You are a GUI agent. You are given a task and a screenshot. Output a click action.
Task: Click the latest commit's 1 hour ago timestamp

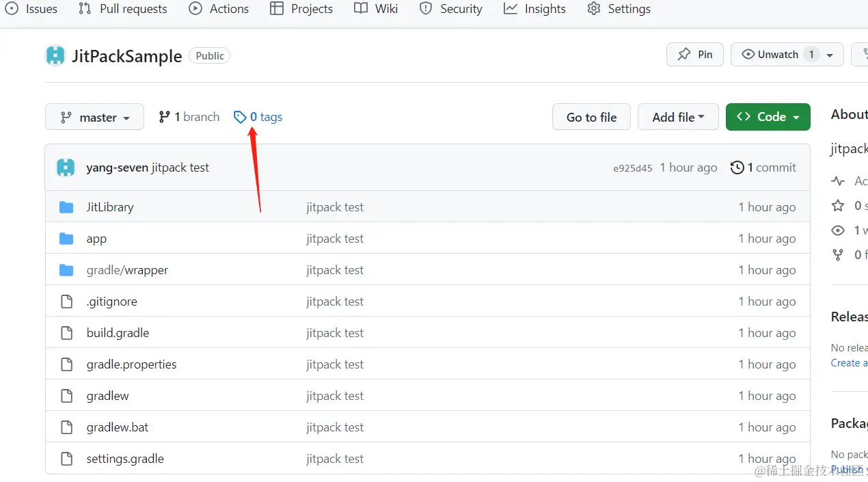point(688,168)
